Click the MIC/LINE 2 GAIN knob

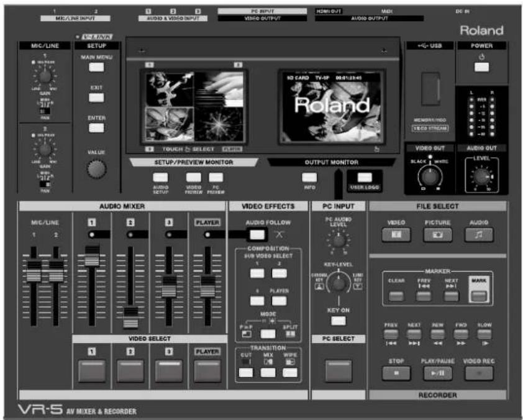coord(45,149)
